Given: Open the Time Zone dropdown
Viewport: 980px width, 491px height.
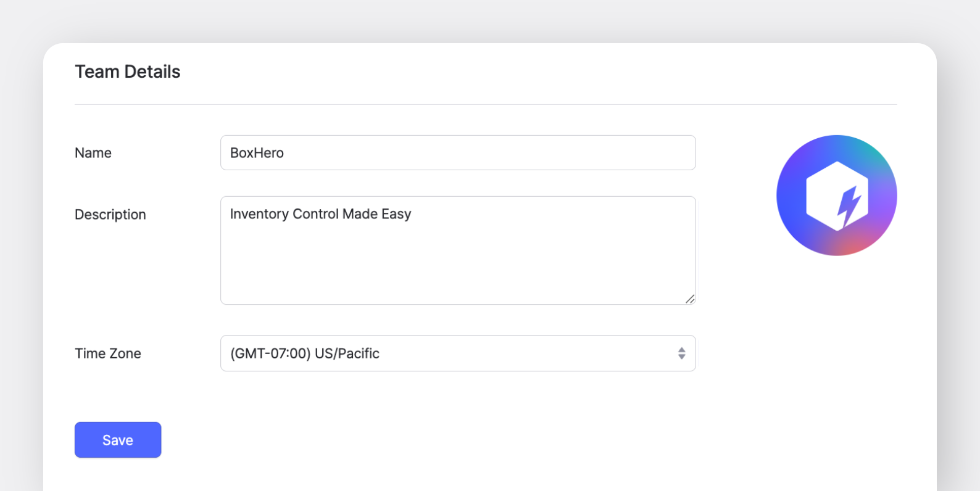Looking at the screenshot, I should [458, 353].
